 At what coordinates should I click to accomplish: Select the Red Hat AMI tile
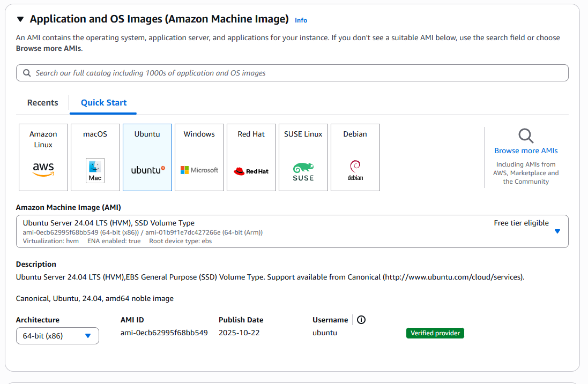click(x=251, y=157)
